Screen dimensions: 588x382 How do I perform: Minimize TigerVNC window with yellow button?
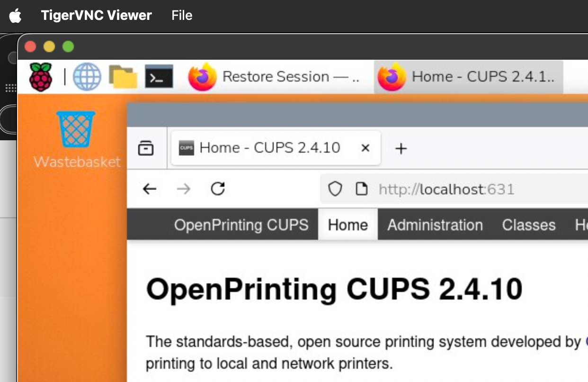point(49,46)
